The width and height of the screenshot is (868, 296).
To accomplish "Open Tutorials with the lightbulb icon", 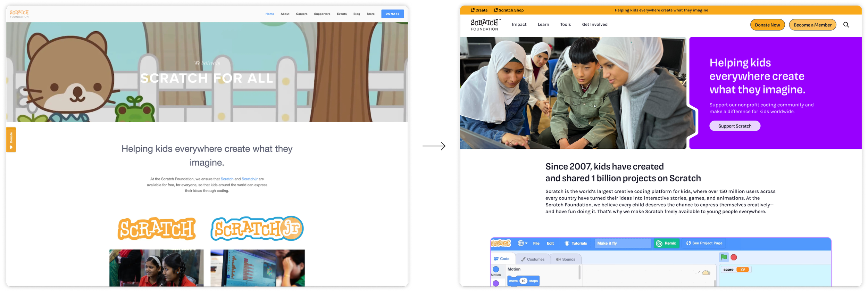I will (x=575, y=243).
